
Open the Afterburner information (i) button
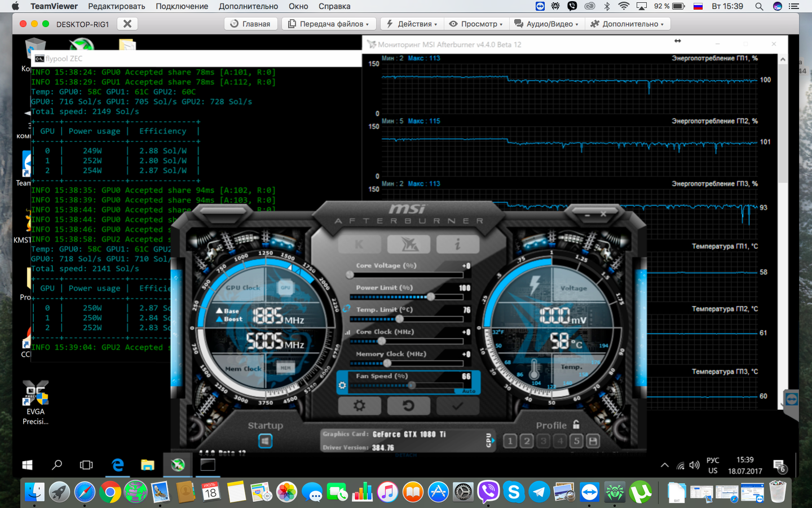tap(458, 244)
